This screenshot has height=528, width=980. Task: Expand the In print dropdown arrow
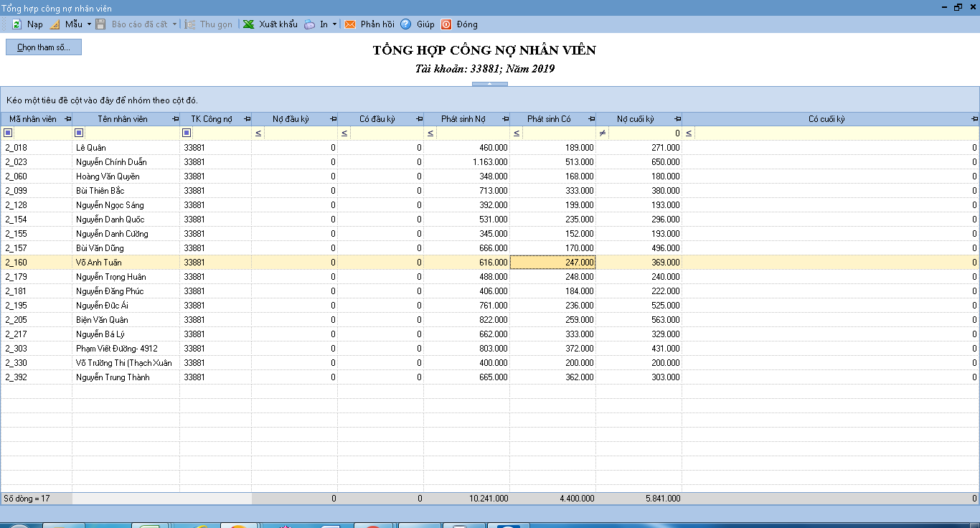pos(334,24)
